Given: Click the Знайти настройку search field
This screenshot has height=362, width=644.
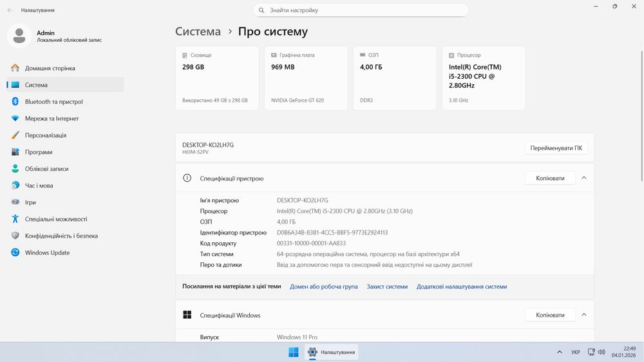Looking at the screenshot, I should click(x=361, y=10).
